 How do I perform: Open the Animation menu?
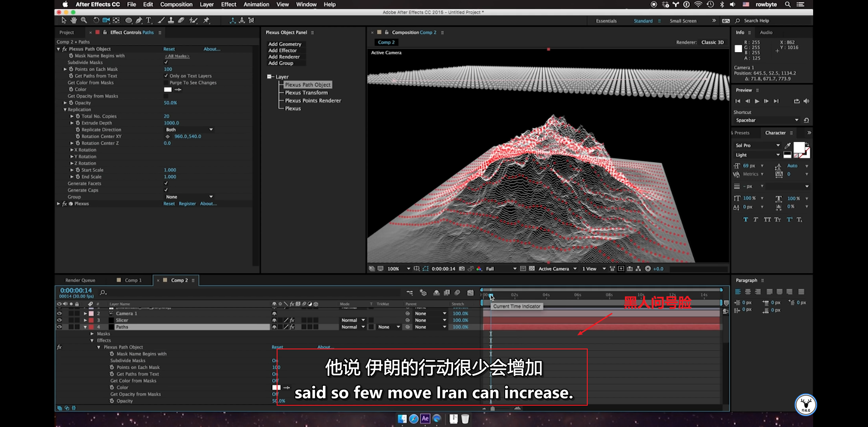tap(256, 5)
